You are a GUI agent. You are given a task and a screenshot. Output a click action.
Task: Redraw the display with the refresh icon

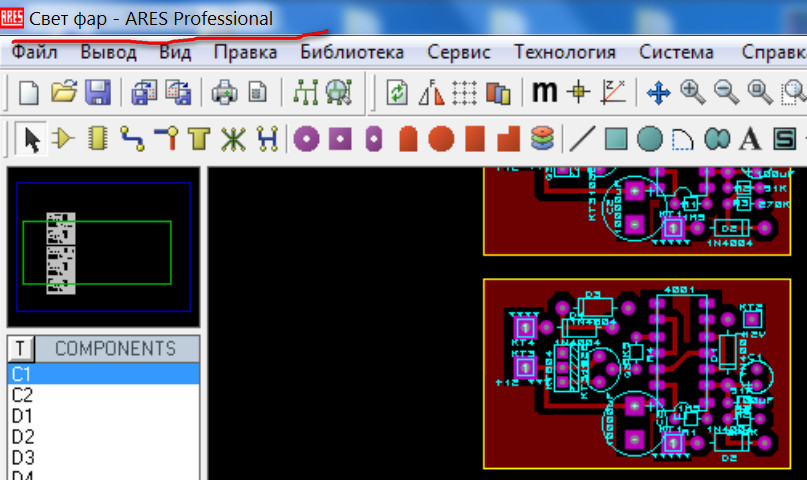click(397, 93)
